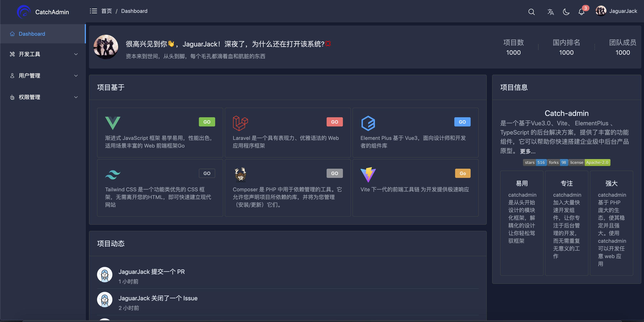Open notifications via the bell icon

[x=581, y=12]
